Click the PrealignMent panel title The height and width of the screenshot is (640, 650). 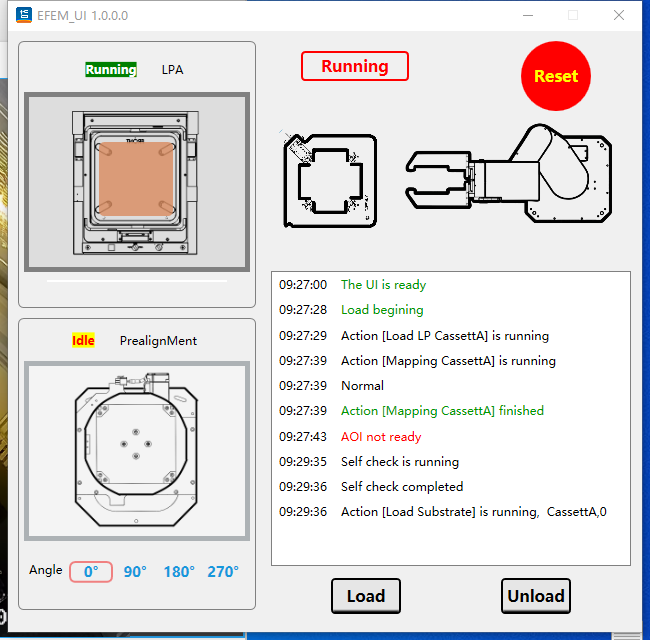pyautogui.click(x=158, y=341)
